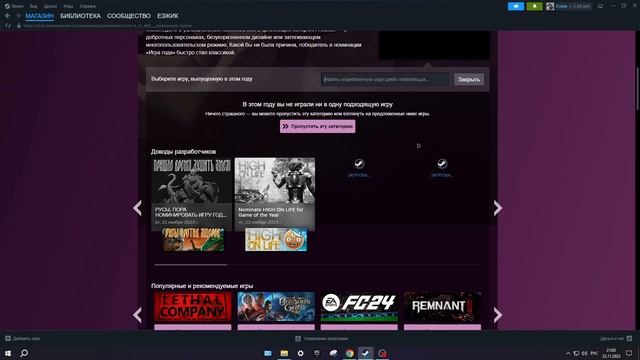This screenshot has height=360, width=640.
Task: Show previous developer arguments with left arrow
Action: [138, 208]
